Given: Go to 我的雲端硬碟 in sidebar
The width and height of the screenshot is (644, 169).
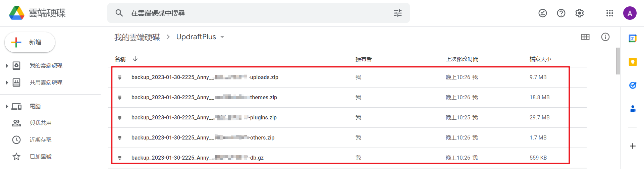Looking at the screenshot, I should [x=46, y=66].
